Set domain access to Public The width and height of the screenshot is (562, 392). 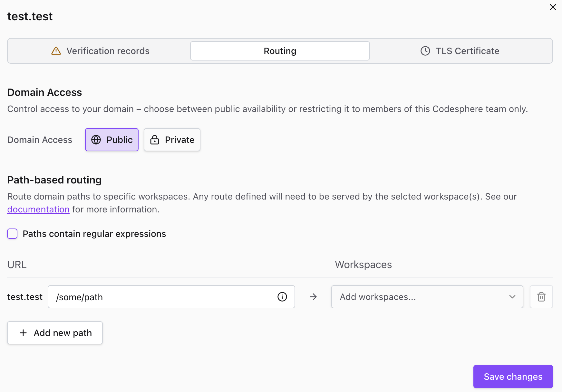pos(111,140)
